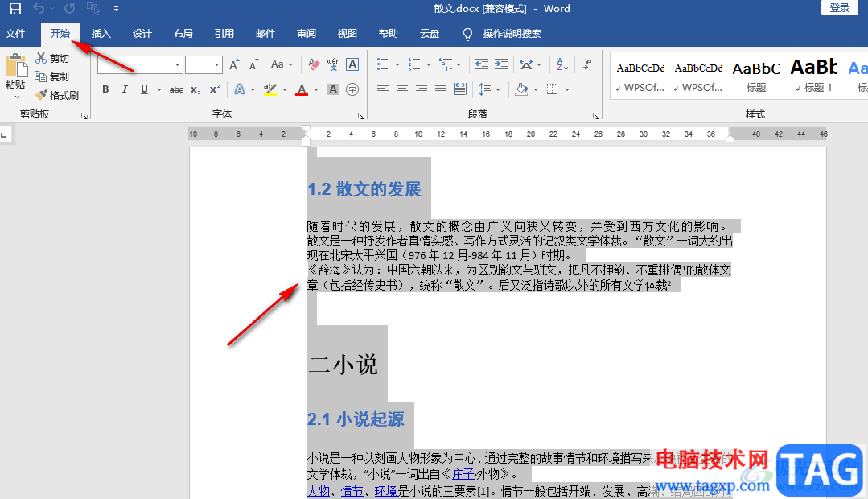Activate the Format Painter brush
The height and width of the screenshot is (499, 868).
coord(57,95)
